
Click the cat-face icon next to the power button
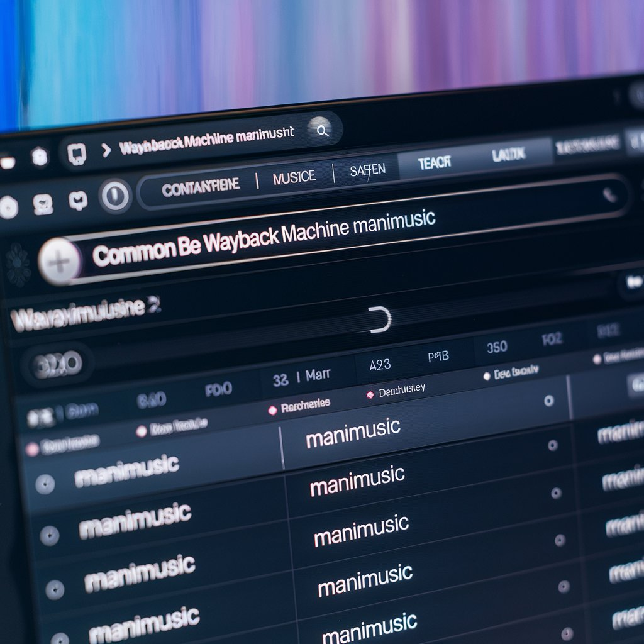click(x=78, y=201)
